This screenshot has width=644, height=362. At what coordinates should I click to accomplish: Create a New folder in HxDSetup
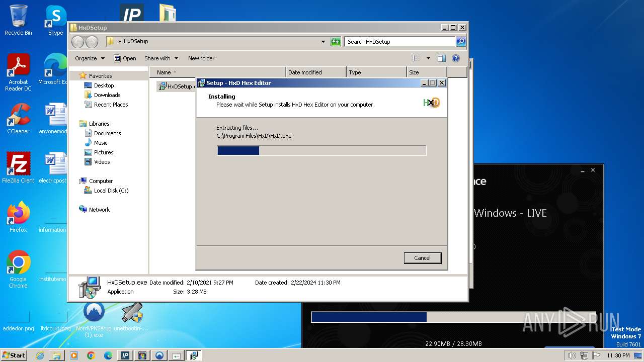tap(201, 58)
